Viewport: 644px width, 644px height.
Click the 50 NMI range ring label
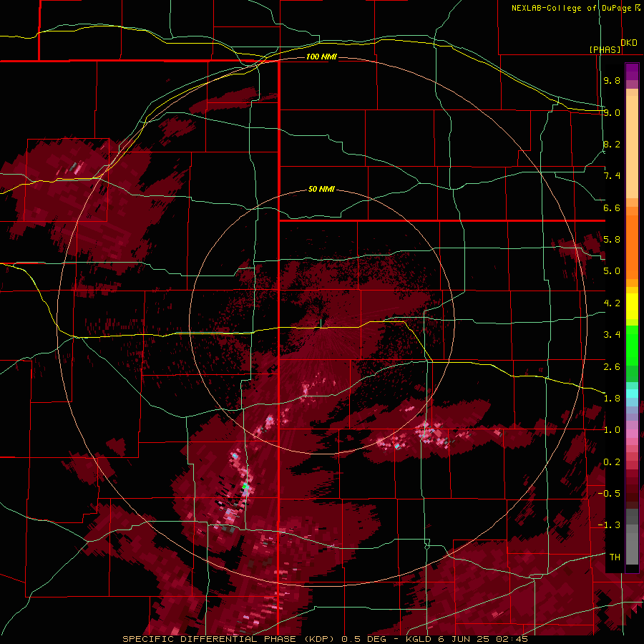tap(321, 189)
